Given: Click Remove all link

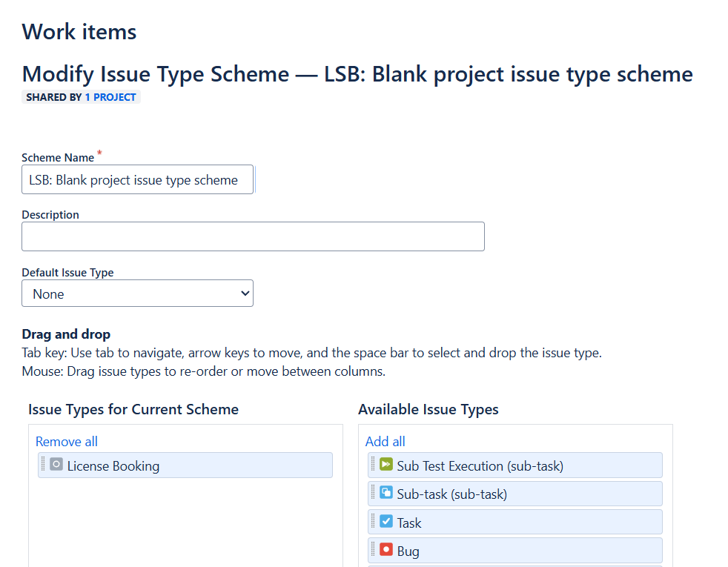Looking at the screenshot, I should pyautogui.click(x=67, y=441).
